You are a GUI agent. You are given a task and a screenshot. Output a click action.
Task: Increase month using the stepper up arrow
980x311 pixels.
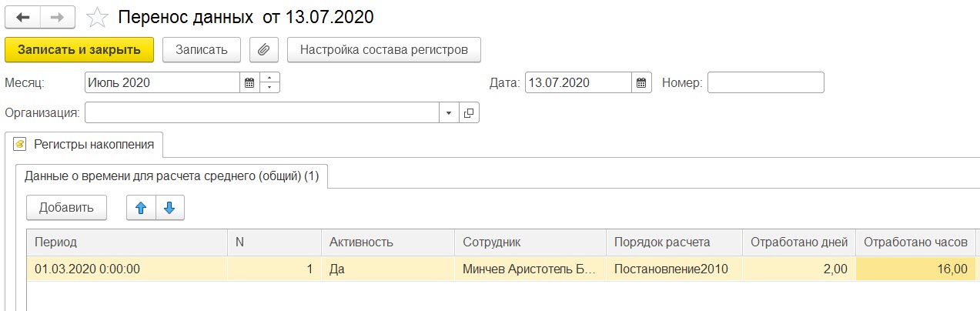pos(269,78)
